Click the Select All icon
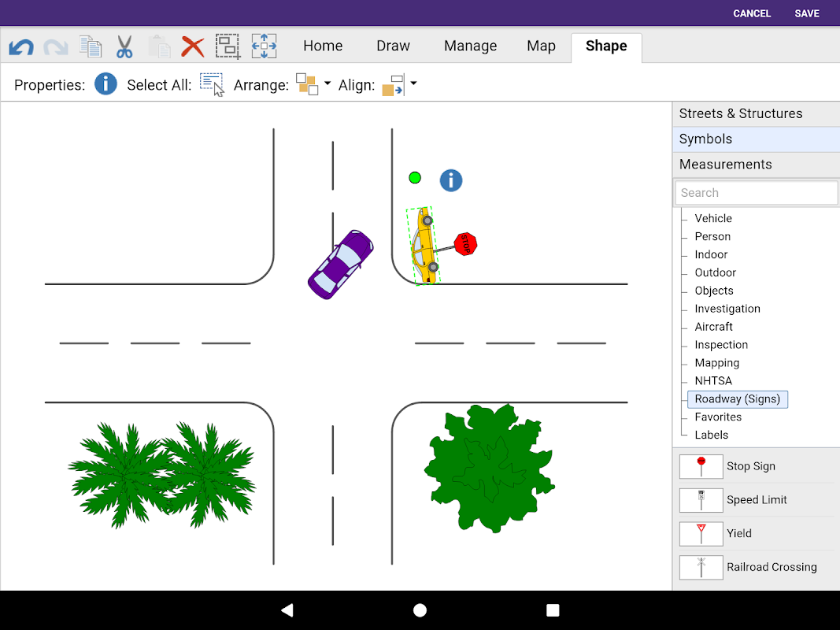840x630 pixels. coord(212,84)
